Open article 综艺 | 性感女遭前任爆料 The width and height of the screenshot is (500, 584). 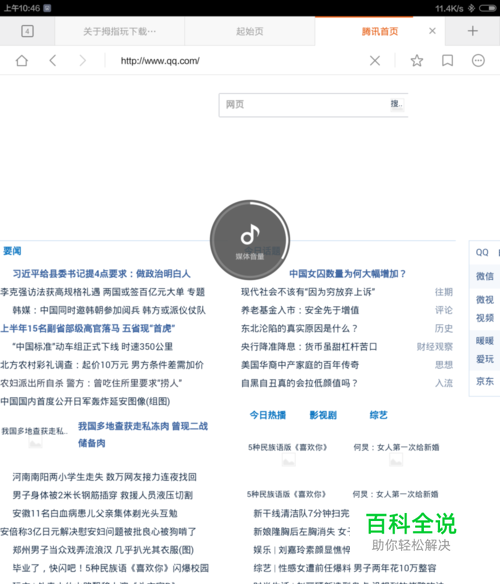pyautogui.click(x=345, y=568)
